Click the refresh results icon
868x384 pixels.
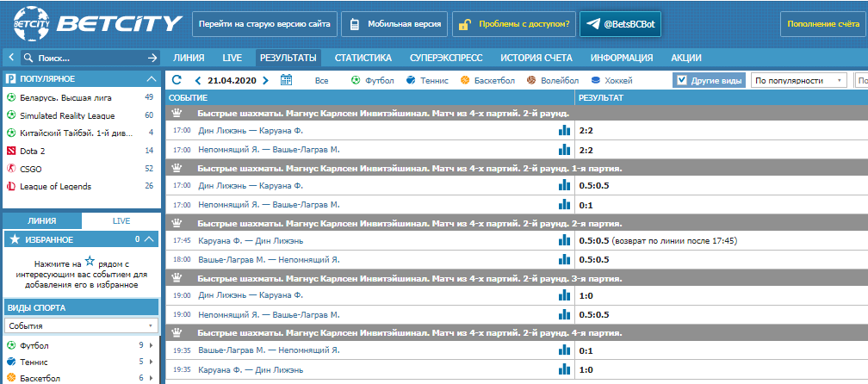177,80
